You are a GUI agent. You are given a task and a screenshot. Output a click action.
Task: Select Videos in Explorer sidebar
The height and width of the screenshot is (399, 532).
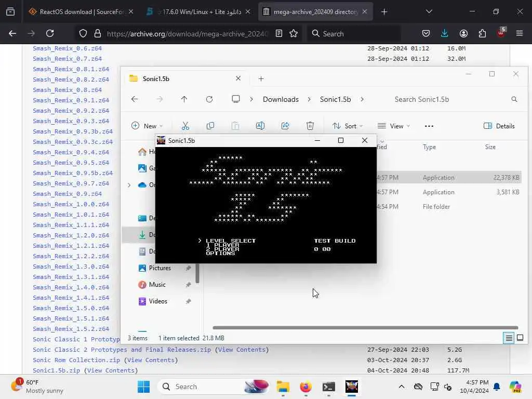[x=158, y=301]
